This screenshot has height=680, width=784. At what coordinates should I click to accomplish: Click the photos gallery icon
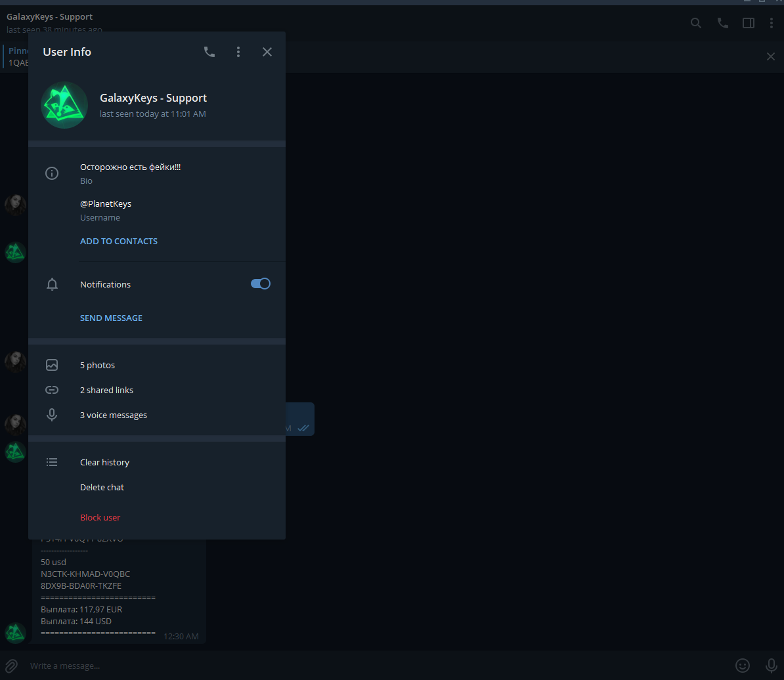[x=52, y=365]
